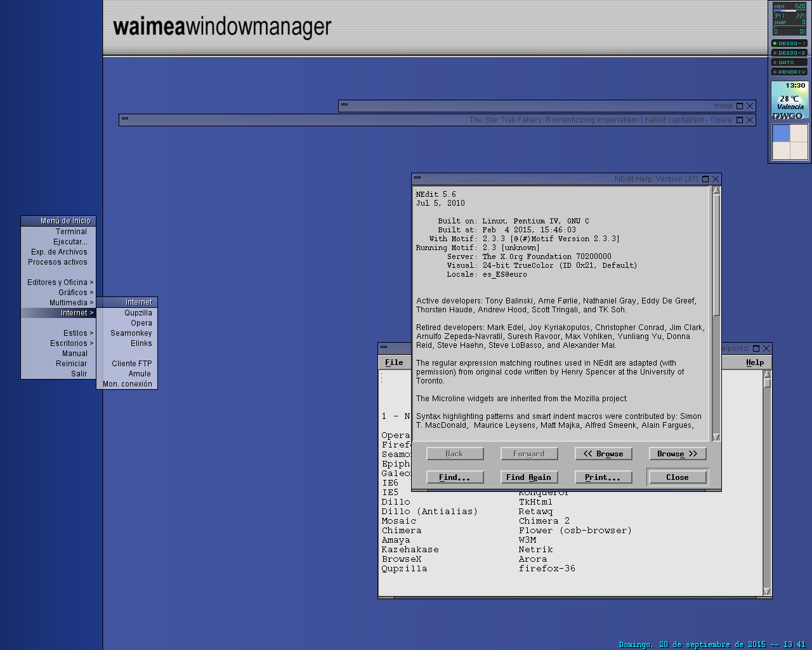Viewport: 812px width, 650px height.
Task: Click the 'firefox-36' text in editor
Action: [547, 569]
